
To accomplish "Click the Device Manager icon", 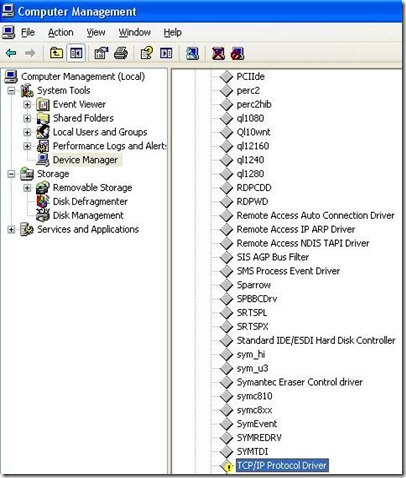I will pyautogui.click(x=43, y=160).
